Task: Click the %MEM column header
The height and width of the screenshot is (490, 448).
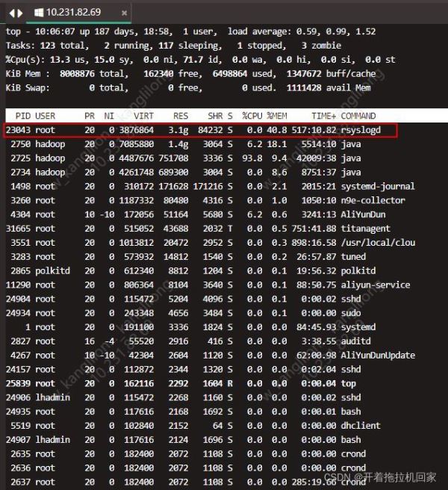Action: click(x=277, y=116)
